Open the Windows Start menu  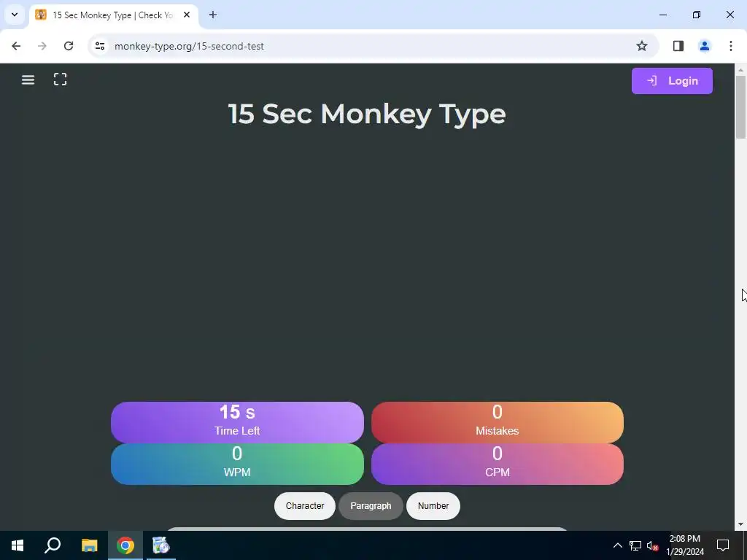[x=18, y=545]
